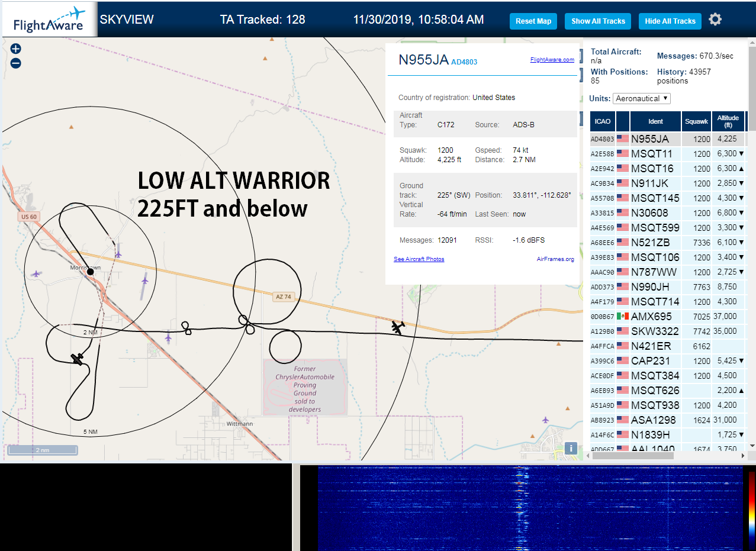Click the Hide All Tracks button

pos(670,21)
